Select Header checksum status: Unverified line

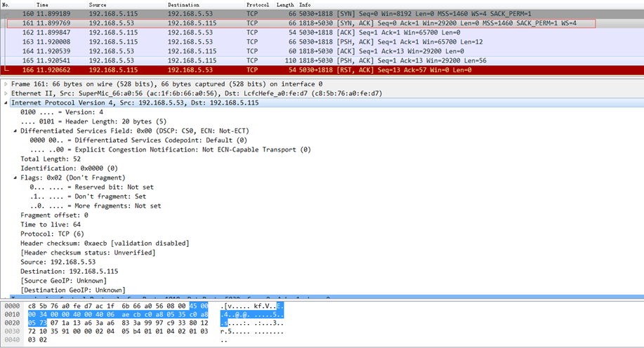click(88, 253)
